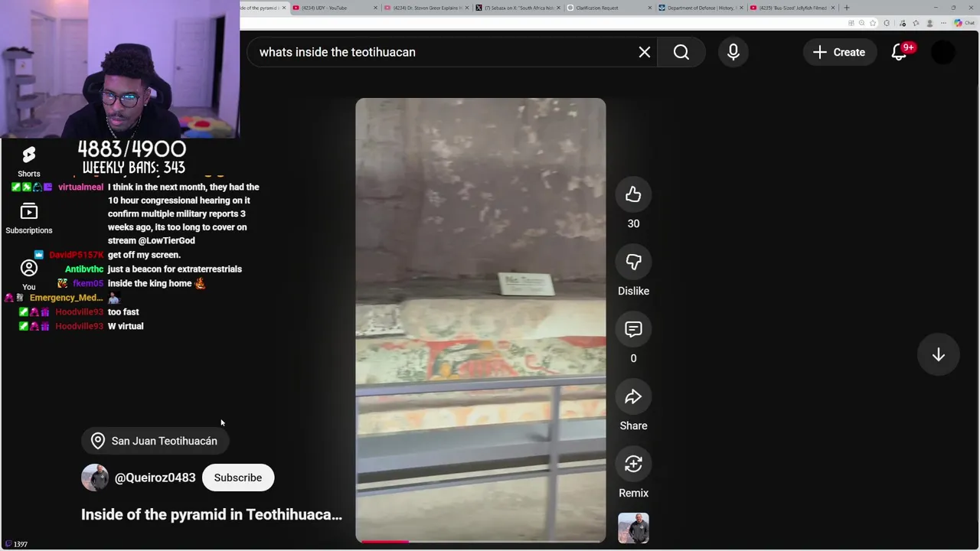Click the Create button
The height and width of the screenshot is (551, 980).
click(839, 52)
